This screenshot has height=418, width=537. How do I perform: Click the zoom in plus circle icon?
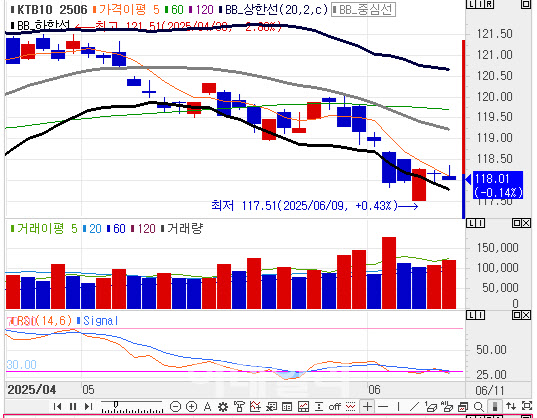(191, 407)
